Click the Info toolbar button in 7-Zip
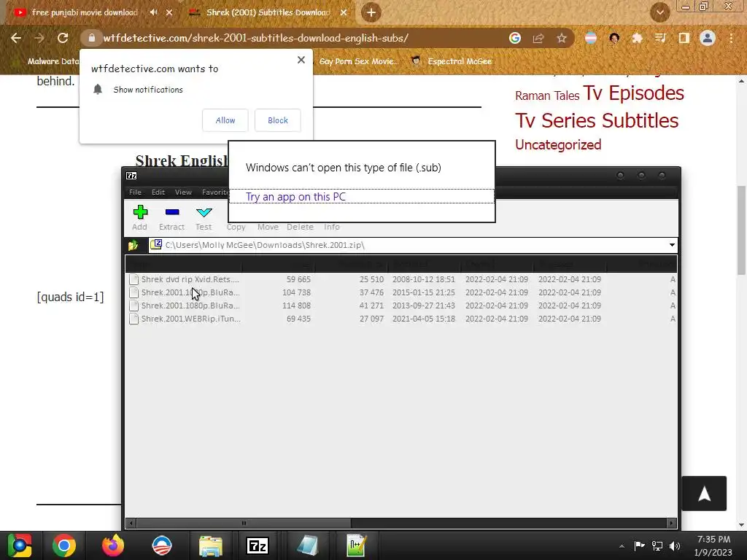 [x=332, y=227]
